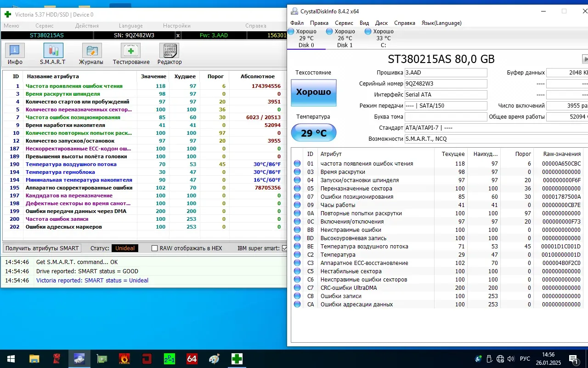Click log line Victoria reported: SMART status = Unideal
The height and width of the screenshot is (368, 588).
tap(92, 281)
